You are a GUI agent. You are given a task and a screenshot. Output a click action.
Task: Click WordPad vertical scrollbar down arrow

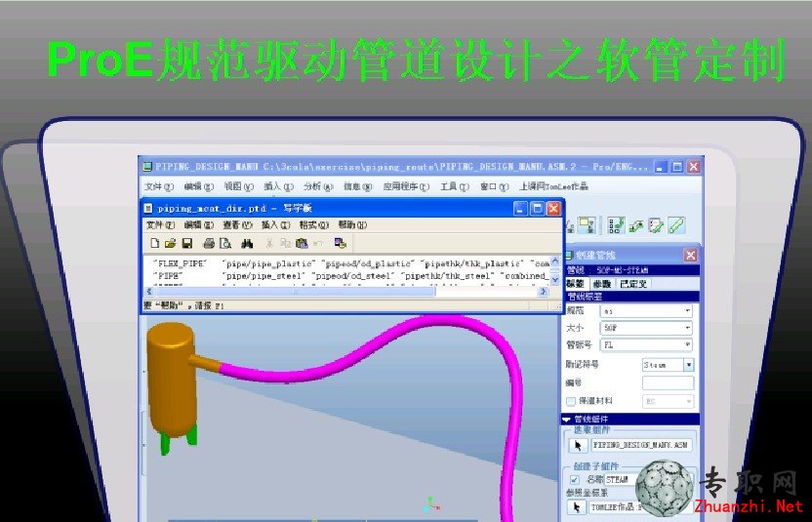(555, 280)
